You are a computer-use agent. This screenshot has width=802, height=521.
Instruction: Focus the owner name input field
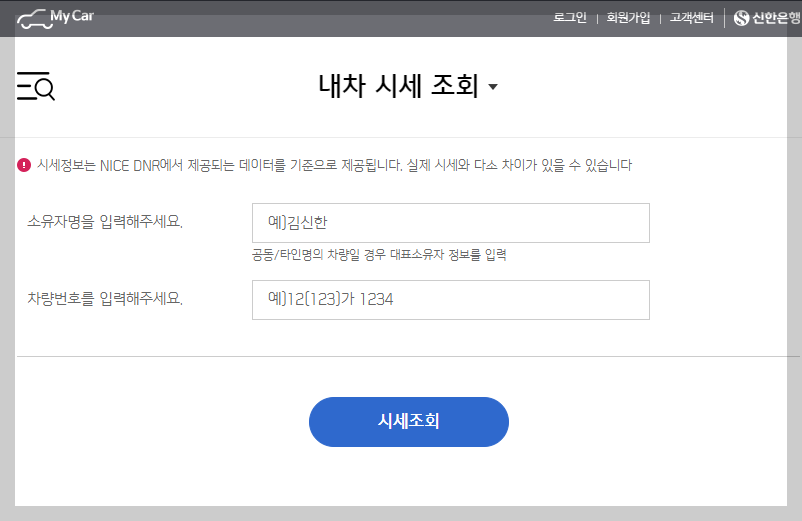coord(451,223)
